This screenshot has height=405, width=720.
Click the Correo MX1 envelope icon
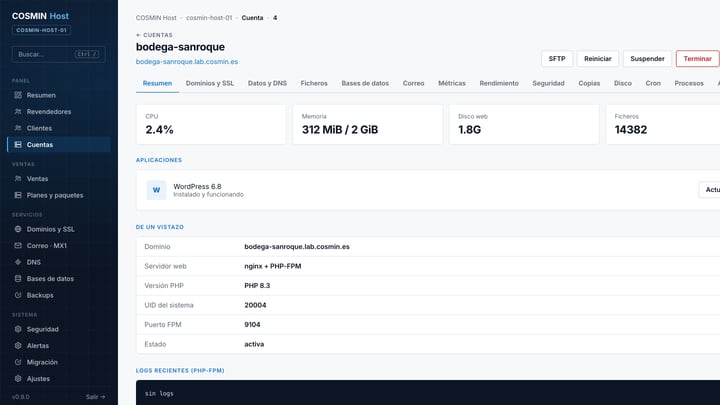tap(18, 246)
